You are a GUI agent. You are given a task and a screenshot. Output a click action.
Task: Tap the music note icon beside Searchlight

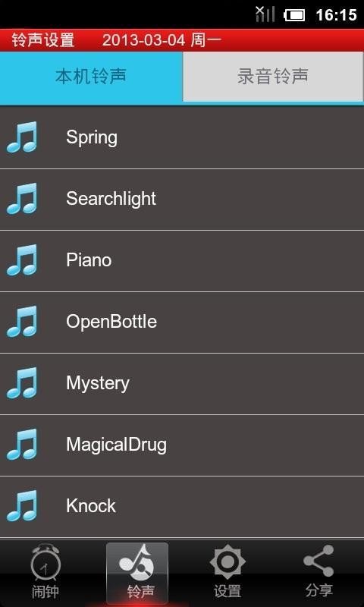(22, 199)
